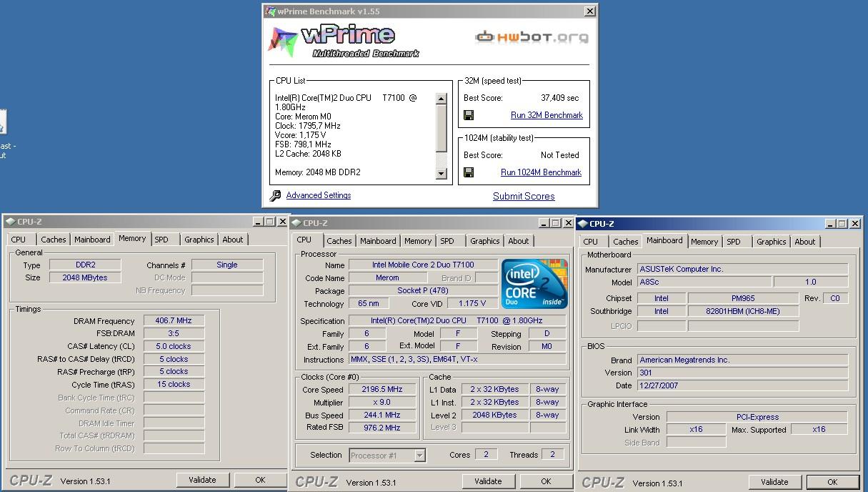This screenshot has height=492, width=868.
Task: Open Caches tab in Memory CPU-Z window
Action: [53, 240]
